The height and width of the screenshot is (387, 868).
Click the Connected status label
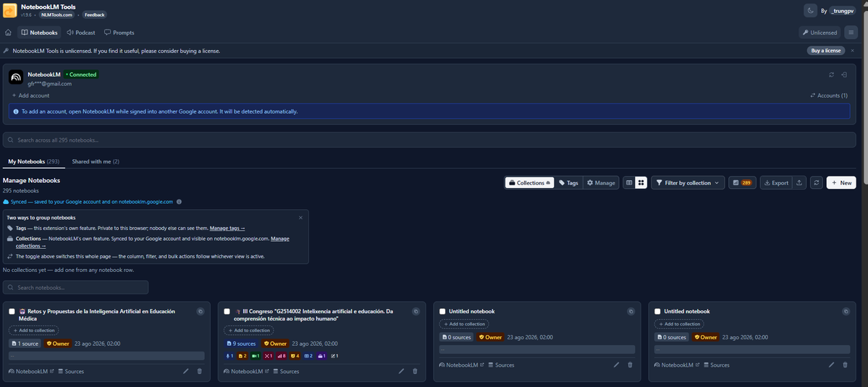coord(81,75)
